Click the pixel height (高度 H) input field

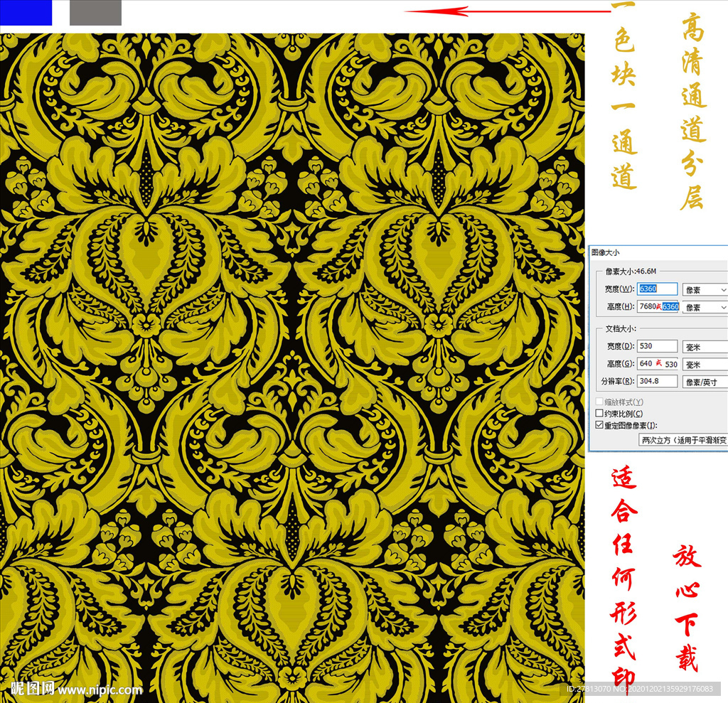coord(658,306)
